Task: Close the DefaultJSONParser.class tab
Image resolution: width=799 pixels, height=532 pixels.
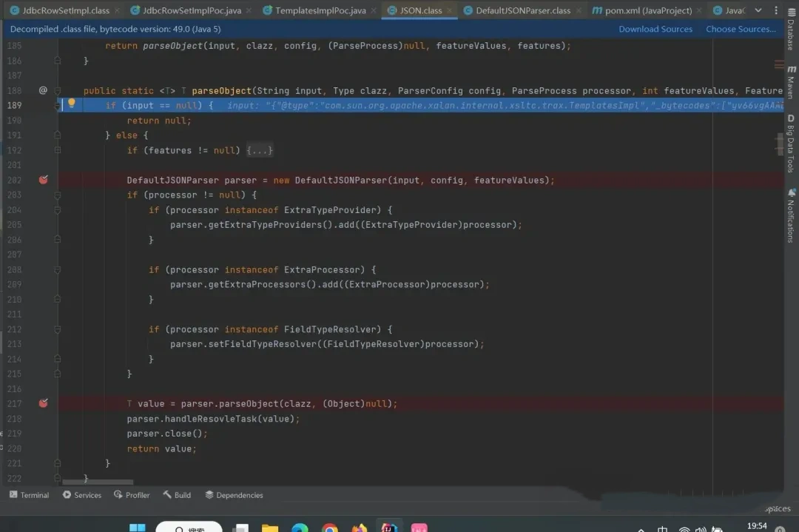Action: point(579,10)
